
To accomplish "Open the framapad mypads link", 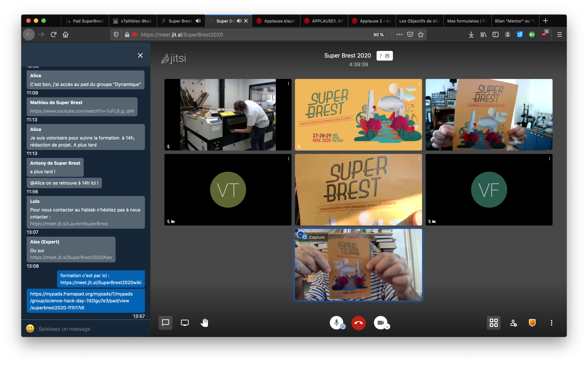I will tap(81, 301).
